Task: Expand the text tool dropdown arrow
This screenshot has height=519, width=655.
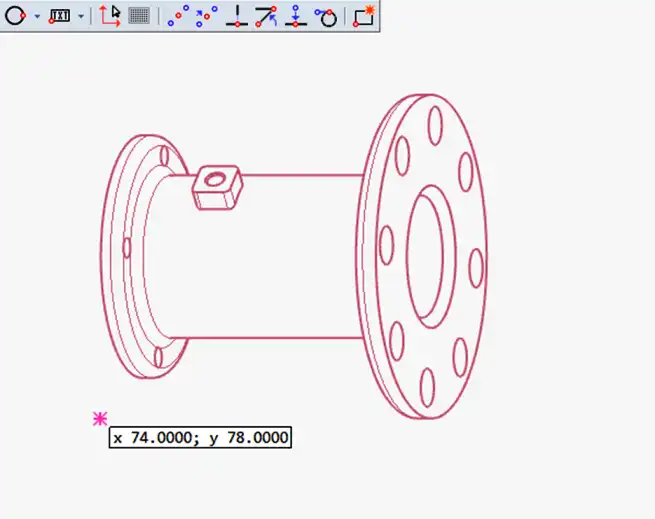Action: click(81, 17)
